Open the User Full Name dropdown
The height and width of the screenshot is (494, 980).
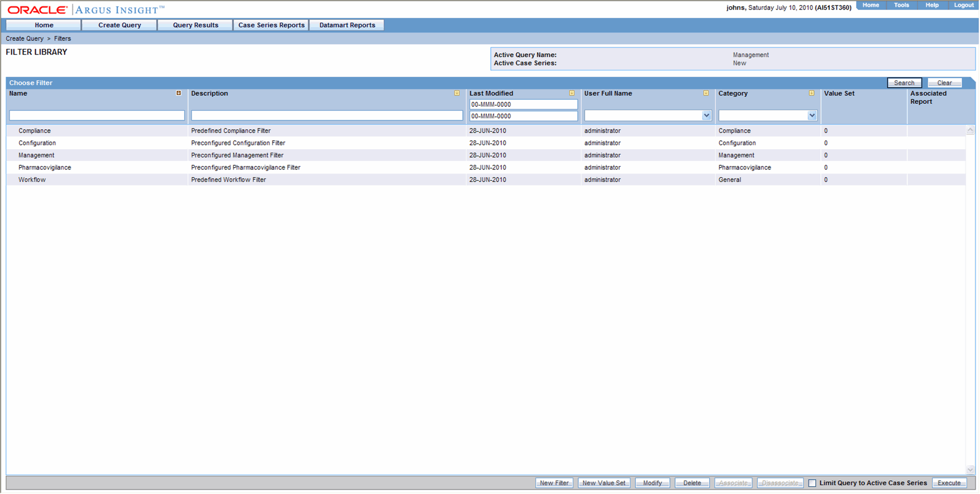click(706, 115)
